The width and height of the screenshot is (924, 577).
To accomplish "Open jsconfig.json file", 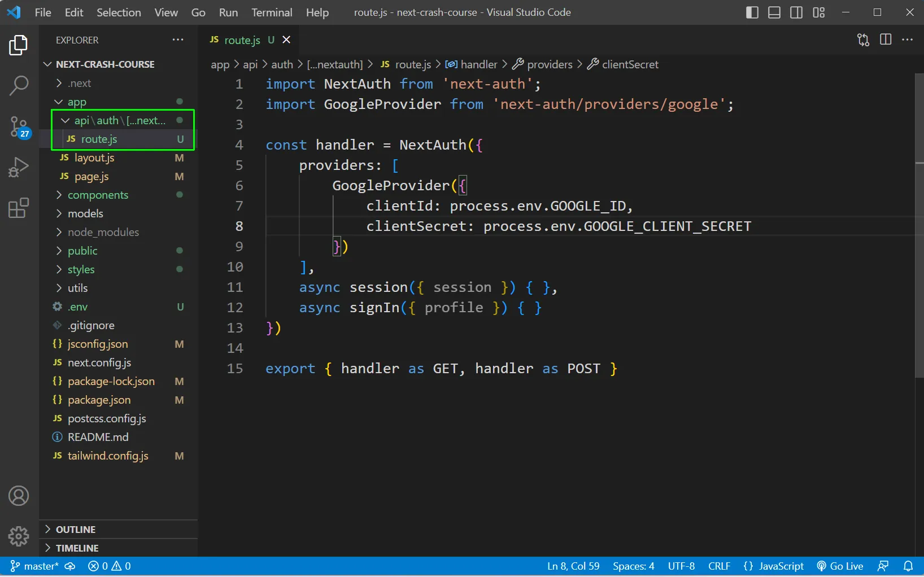I will click(x=119, y=344).
